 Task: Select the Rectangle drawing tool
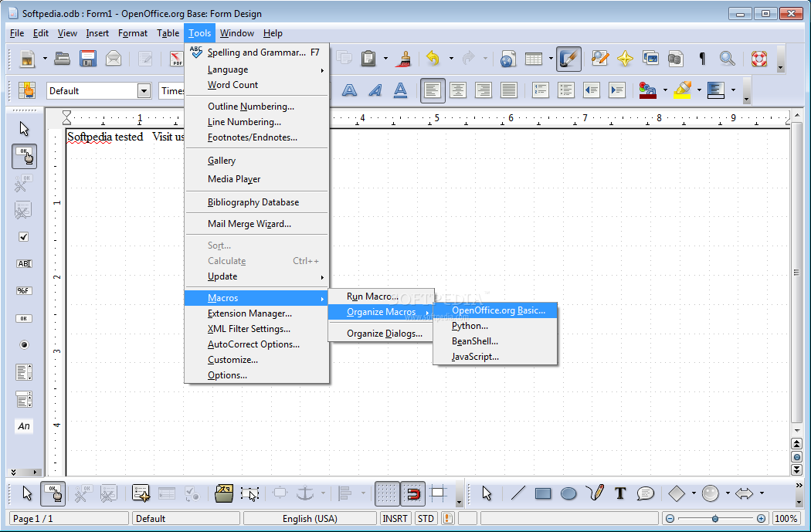[x=542, y=493]
